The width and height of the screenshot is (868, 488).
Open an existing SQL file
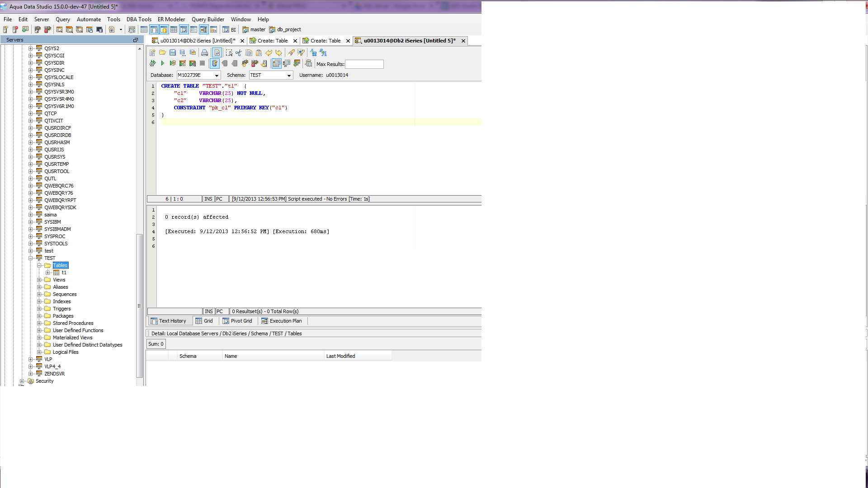[162, 53]
